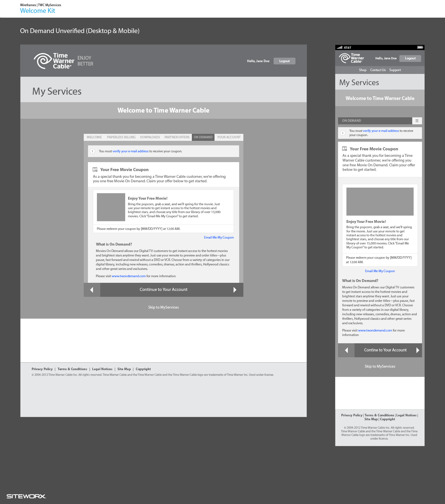The width and height of the screenshot is (445, 504).
Task: Click desktop Skip to MyServices
Action: [164, 307]
